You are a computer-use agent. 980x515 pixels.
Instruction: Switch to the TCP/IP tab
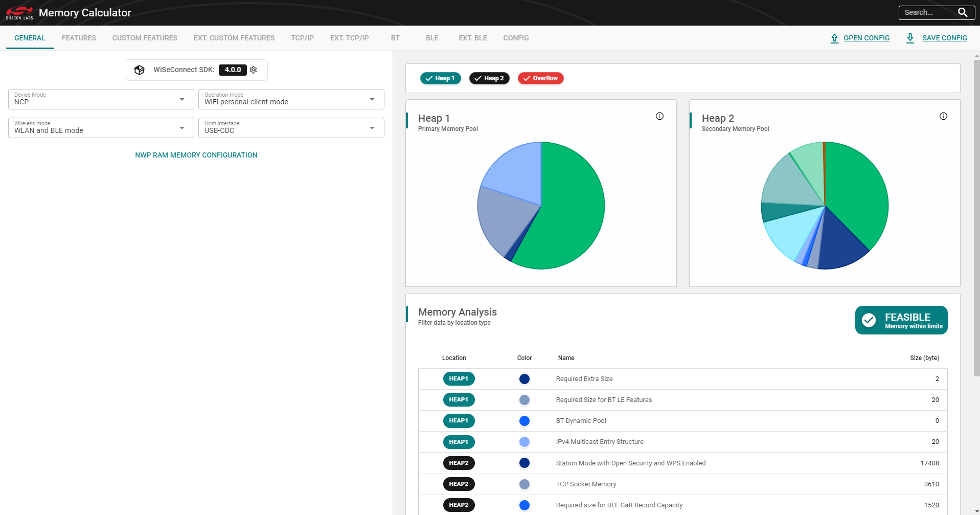tap(302, 38)
